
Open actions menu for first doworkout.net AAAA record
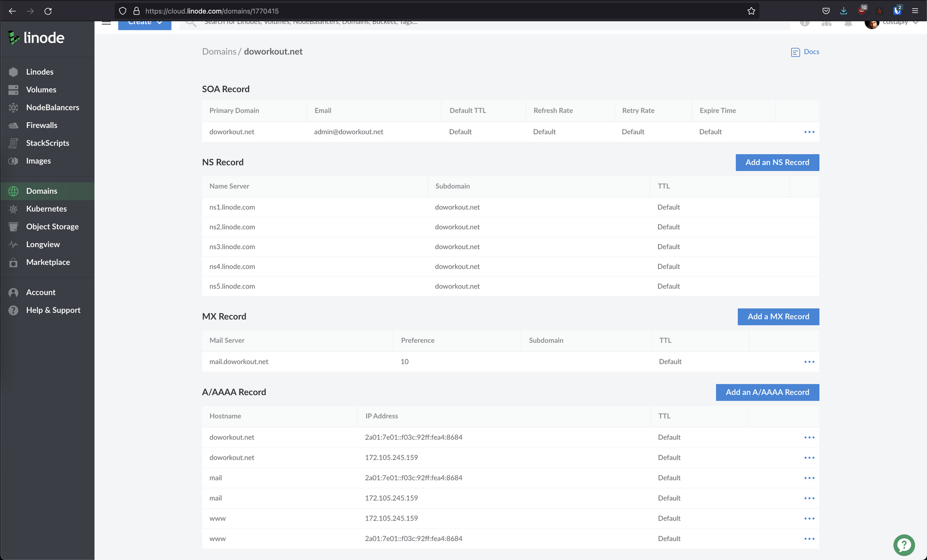point(809,437)
